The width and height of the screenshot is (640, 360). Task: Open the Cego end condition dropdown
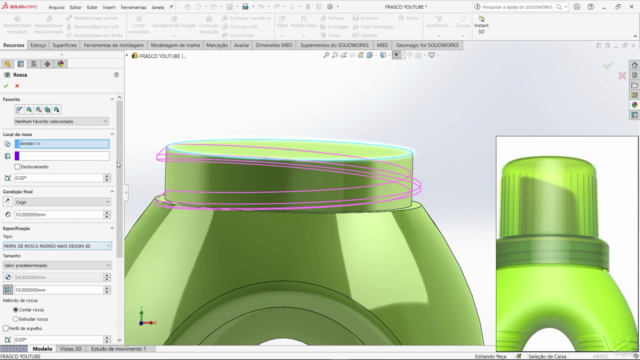tap(62, 202)
